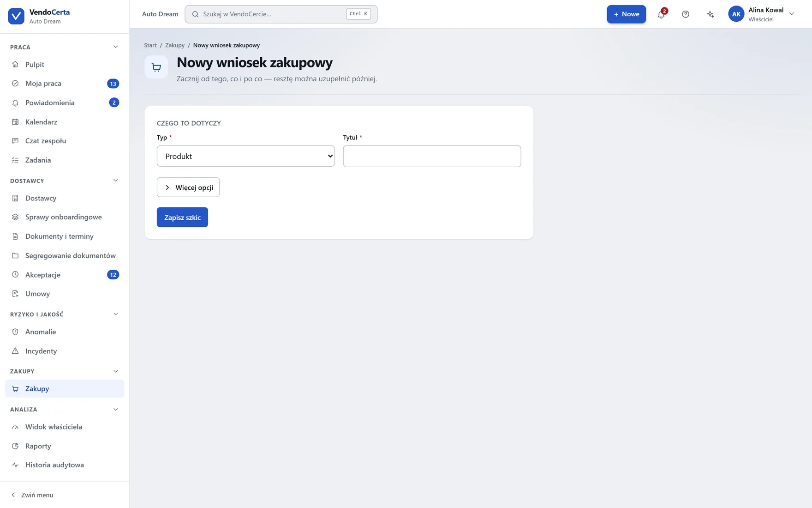The height and width of the screenshot is (508, 812).
Task: Open AI assistant sparkle icon
Action: [x=710, y=14]
